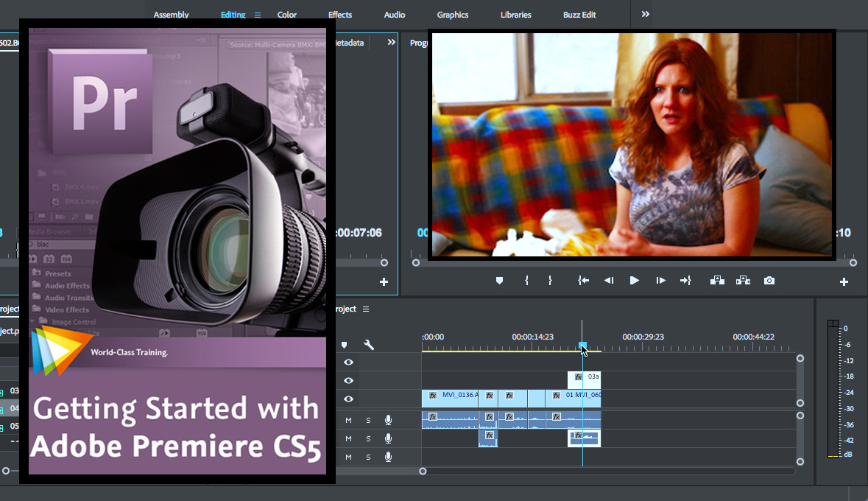868x501 pixels.
Task: Select the MVI_0136.A video clip
Action: click(x=450, y=399)
